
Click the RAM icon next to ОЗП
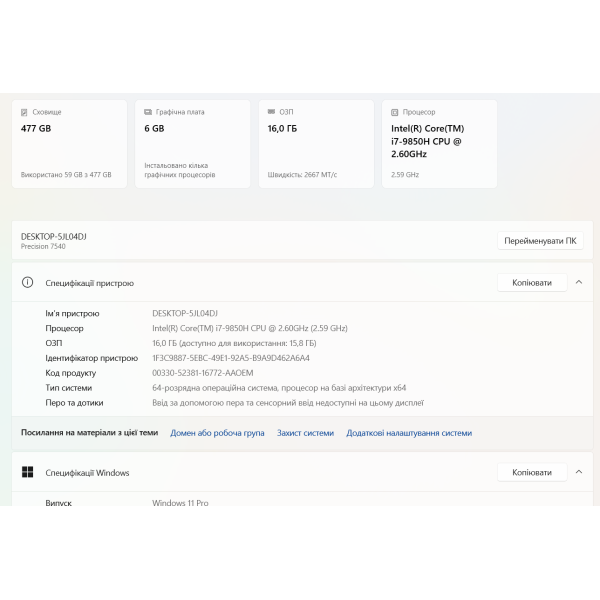pyautogui.click(x=271, y=111)
